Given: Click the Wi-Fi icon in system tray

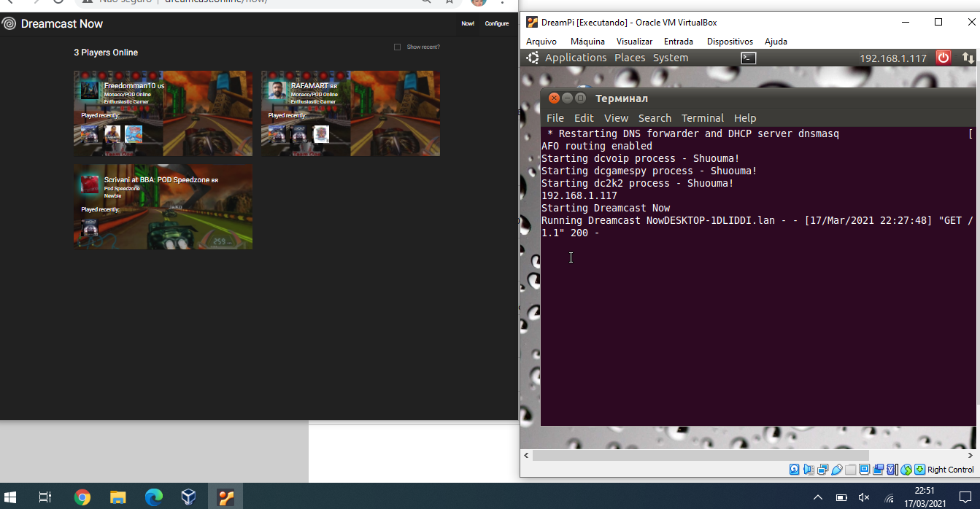Looking at the screenshot, I should [x=890, y=499].
